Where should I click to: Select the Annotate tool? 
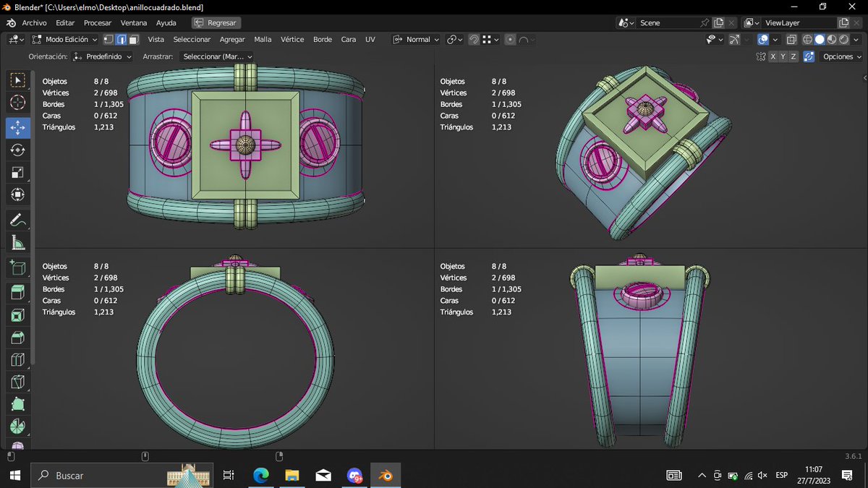coord(18,221)
